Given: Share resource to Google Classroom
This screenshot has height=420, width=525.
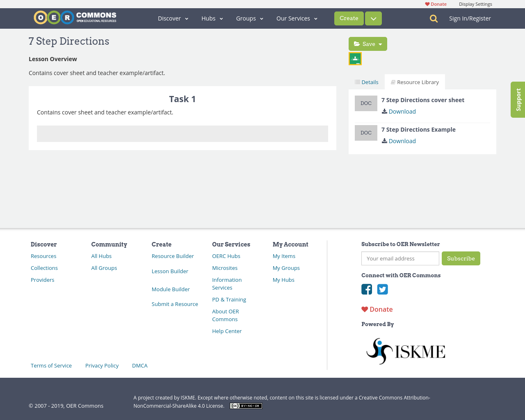Looking at the screenshot, I should (355, 58).
